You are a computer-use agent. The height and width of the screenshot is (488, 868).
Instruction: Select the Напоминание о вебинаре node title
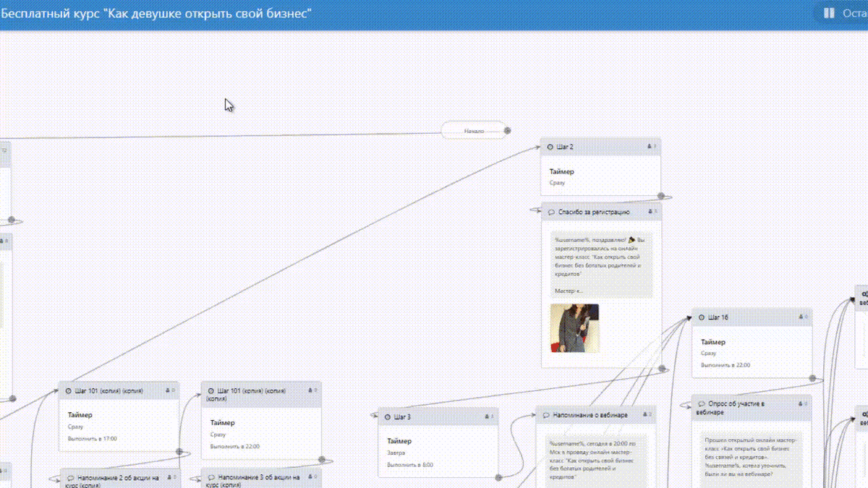click(590, 415)
